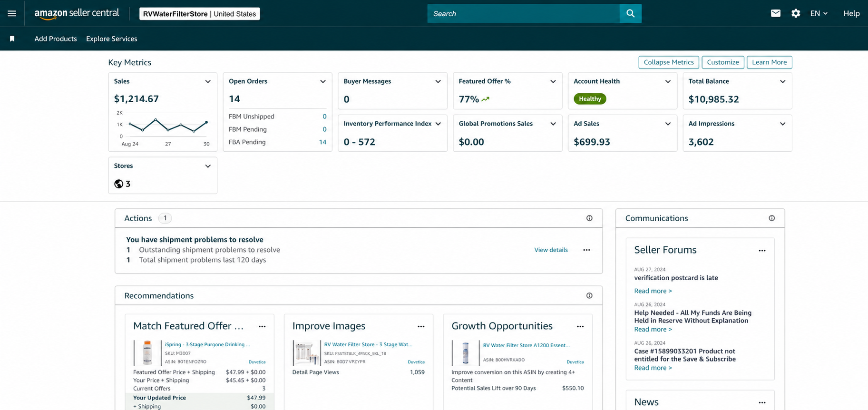Open more options for Seller Forums
Image resolution: width=868 pixels, height=410 pixels.
click(x=762, y=251)
